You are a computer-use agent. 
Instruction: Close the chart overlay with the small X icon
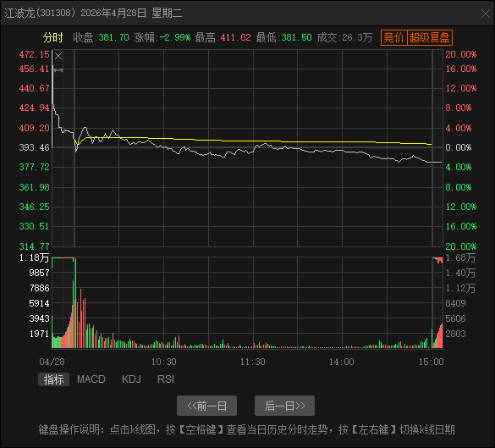tap(58, 56)
